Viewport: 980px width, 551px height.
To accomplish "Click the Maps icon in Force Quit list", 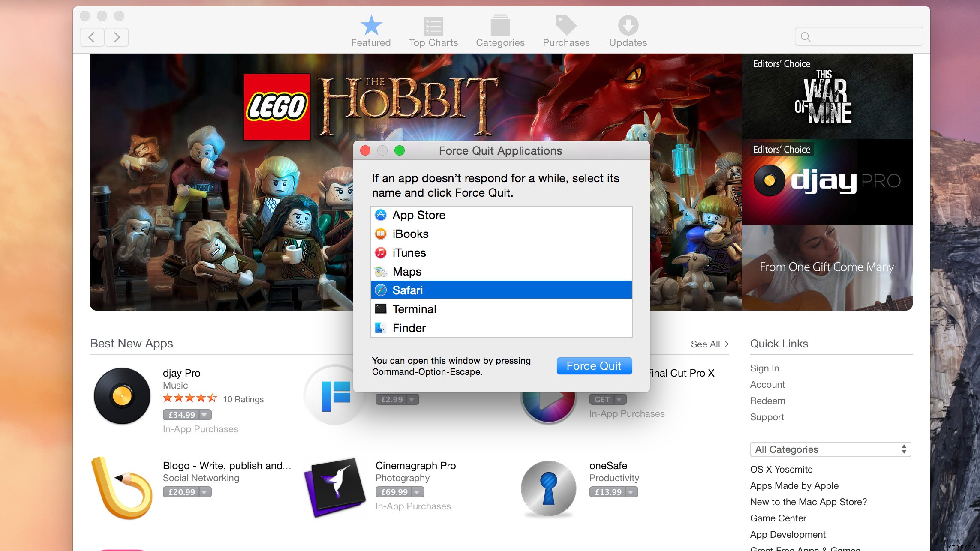I will [x=380, y=271].
